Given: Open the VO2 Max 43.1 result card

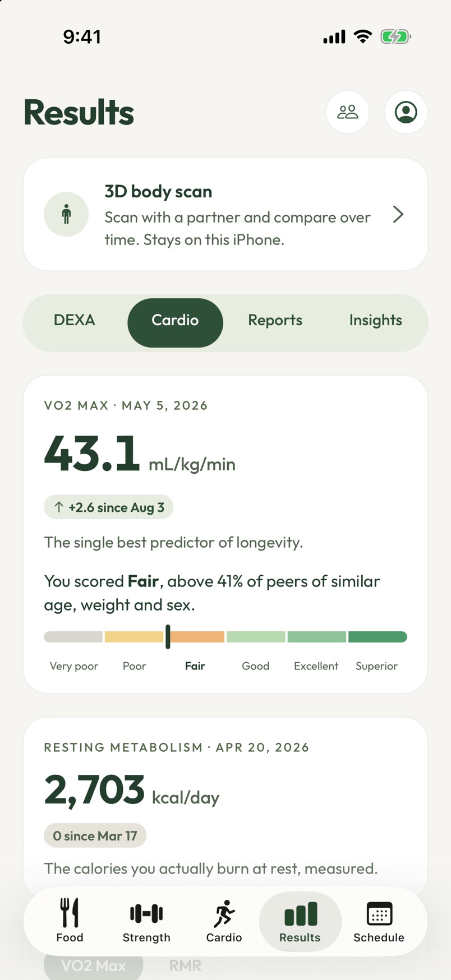Looking at the screenshot, I should [225, 534].
